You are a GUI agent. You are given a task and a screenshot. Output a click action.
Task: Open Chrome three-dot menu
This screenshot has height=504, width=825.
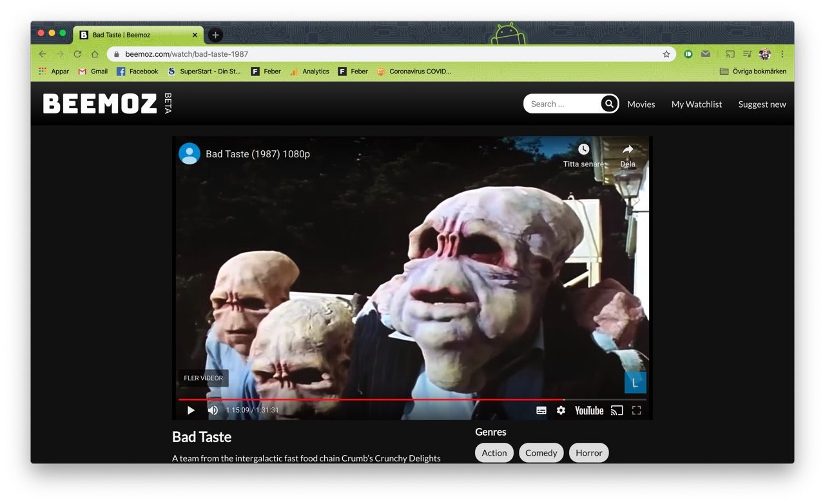782,54
